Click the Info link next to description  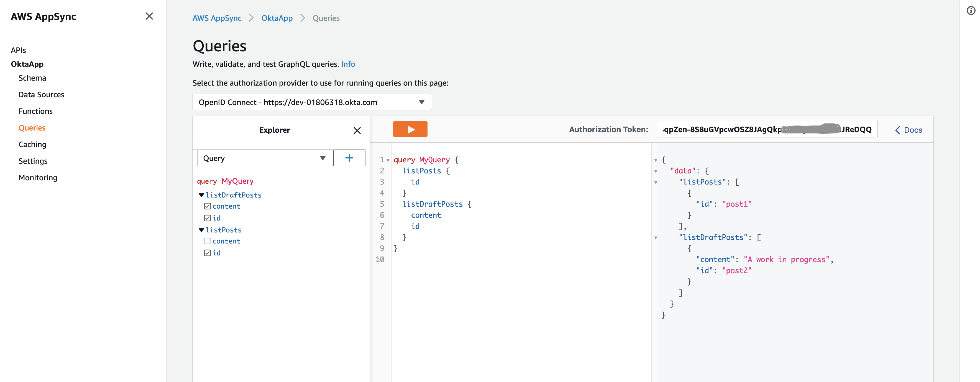[348, 64]
